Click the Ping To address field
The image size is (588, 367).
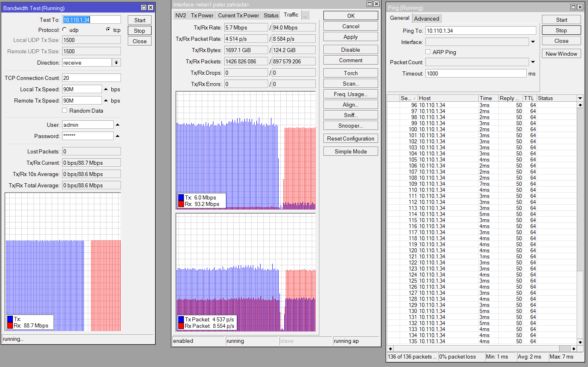pyautogui.click(x=481, y=31)
